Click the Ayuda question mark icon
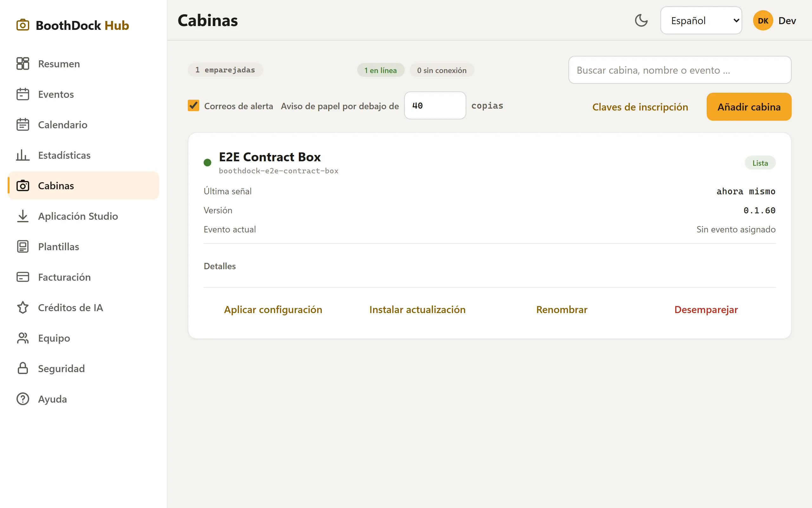 click(x=23, y=399)
